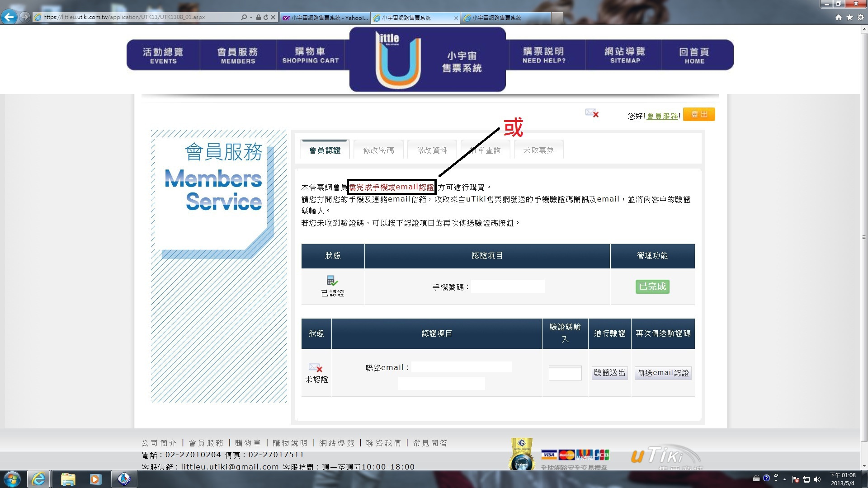Open language bar options dropdown

[x=776, y=481]
